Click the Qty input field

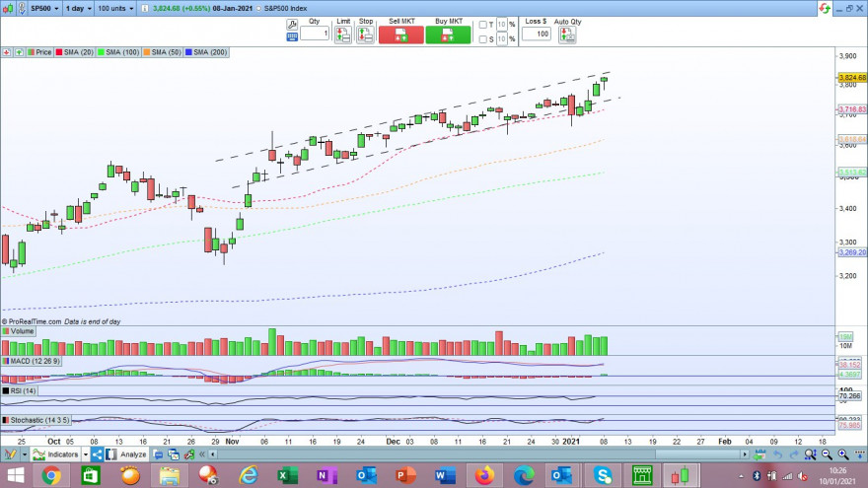[315, 34]
